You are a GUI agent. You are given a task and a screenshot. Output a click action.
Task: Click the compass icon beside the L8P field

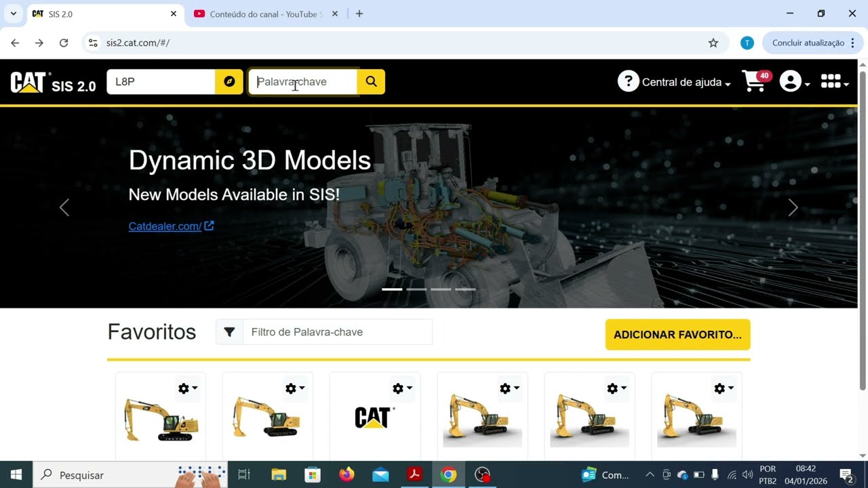click(229, 81)
